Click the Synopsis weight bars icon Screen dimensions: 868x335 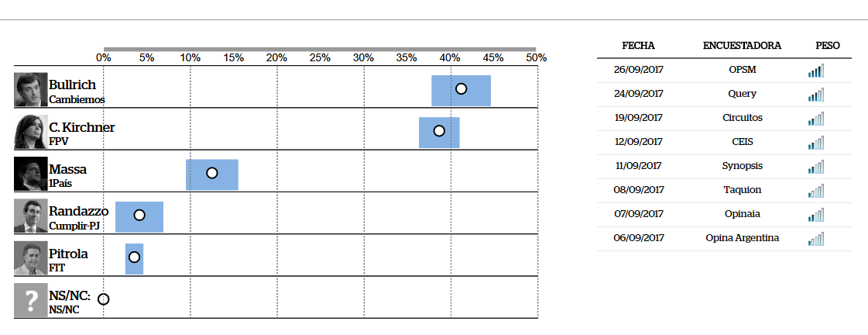[x=815, y=167]
